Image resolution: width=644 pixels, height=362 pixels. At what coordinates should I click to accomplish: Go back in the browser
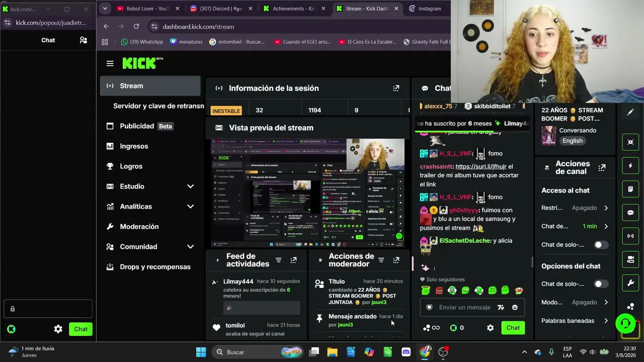106,27
